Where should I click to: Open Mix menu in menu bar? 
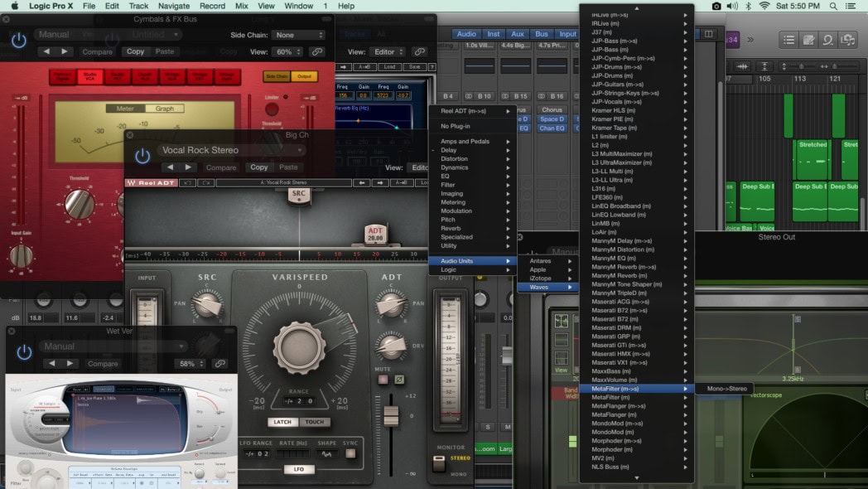241,6
